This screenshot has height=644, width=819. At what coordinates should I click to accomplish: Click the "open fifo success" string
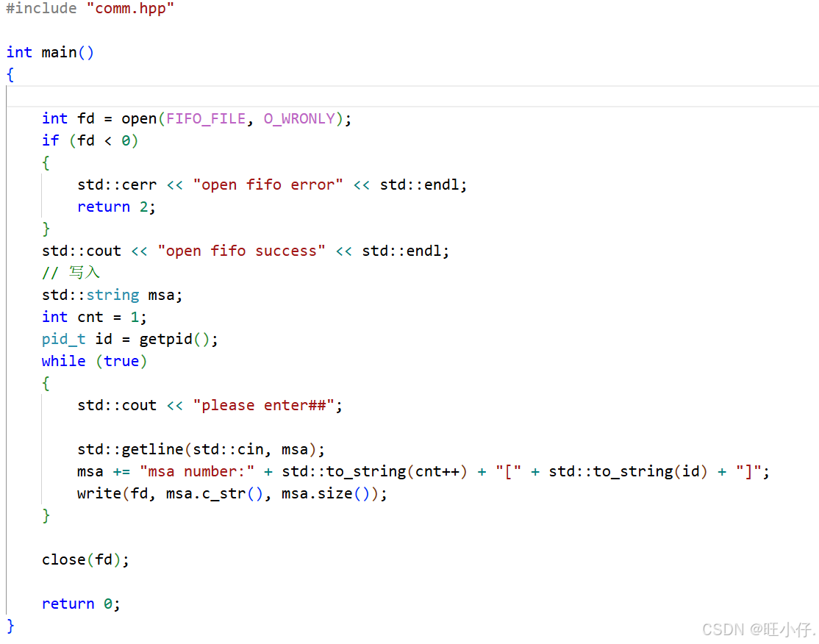click(241, 251)
